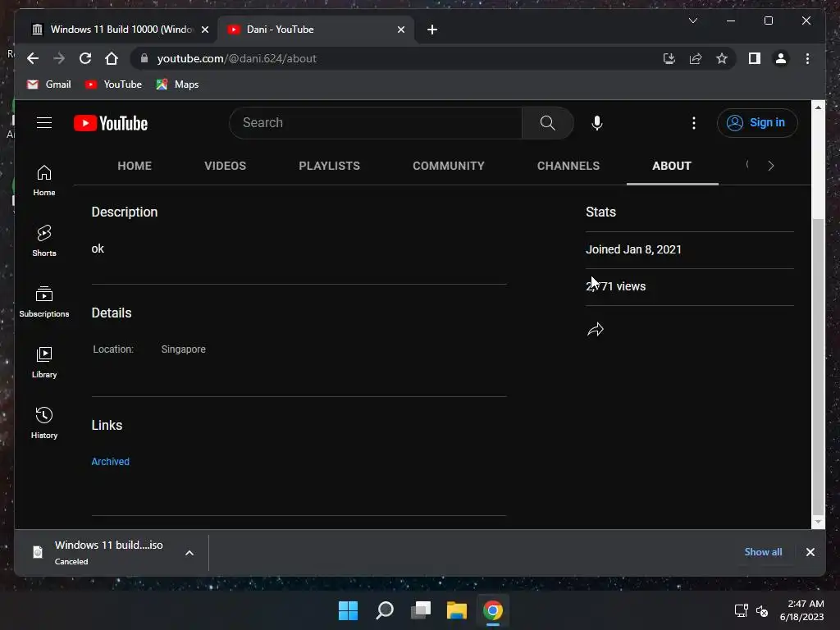The width and height of the screenshot is (840, 630).
Task: Open taskbar search
Action: pyautogui.click(x=385, y=610)
